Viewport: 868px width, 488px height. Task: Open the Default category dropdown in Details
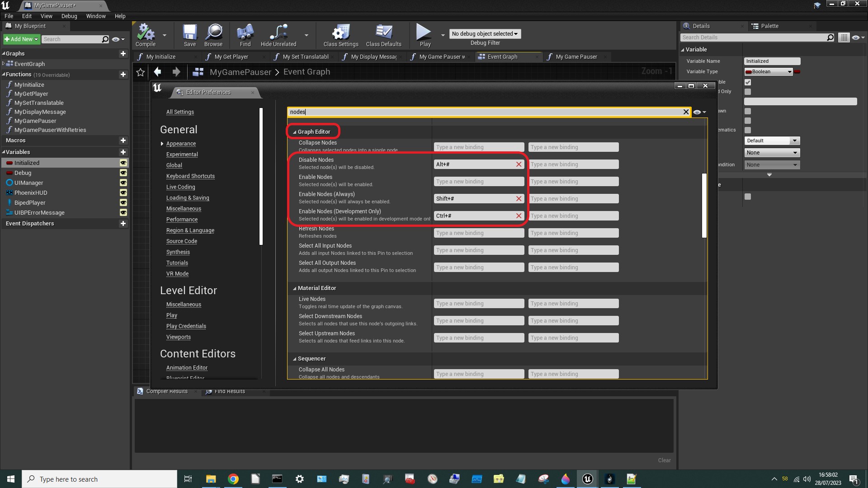coord(772,141)
